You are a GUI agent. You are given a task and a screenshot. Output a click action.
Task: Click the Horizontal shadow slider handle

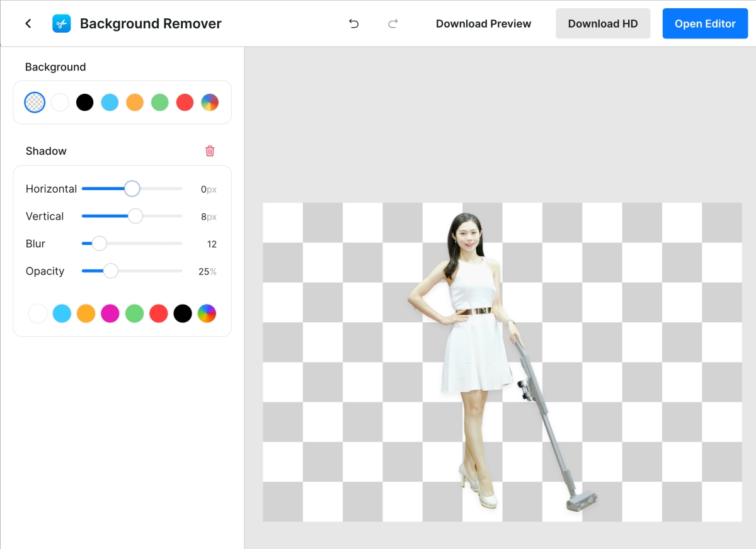point(132,189)
